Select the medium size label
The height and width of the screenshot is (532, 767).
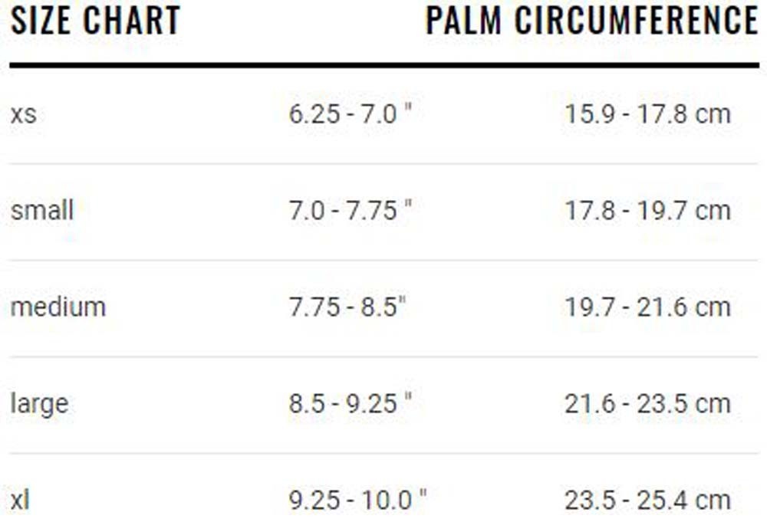click(x=58, y=307)
